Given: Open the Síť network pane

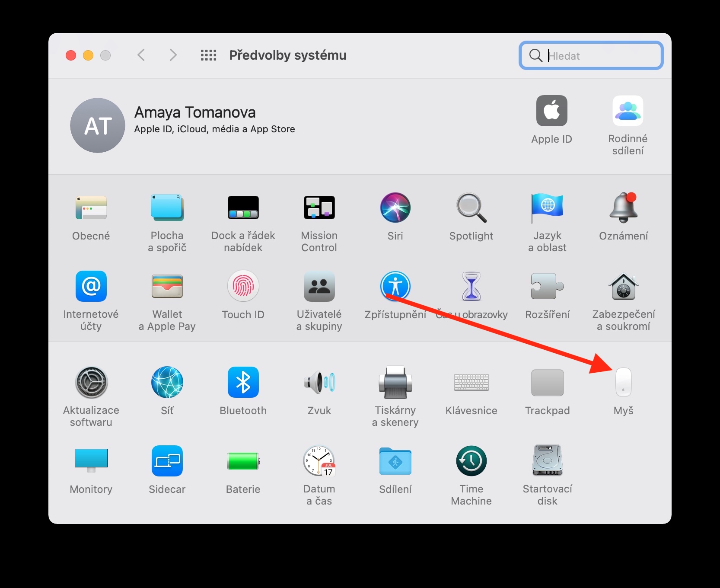Looking at the screenshot, I should [x=167, y=382].
